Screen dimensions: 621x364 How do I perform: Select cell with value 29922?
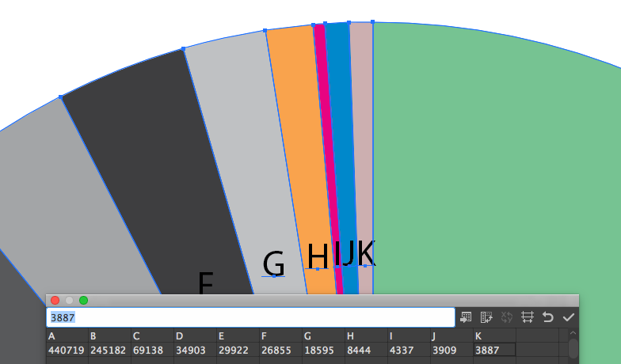pyautogui.click(x=238, y=350)
